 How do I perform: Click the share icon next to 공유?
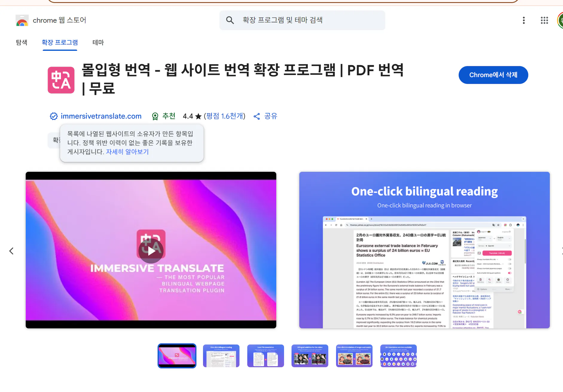257,116
